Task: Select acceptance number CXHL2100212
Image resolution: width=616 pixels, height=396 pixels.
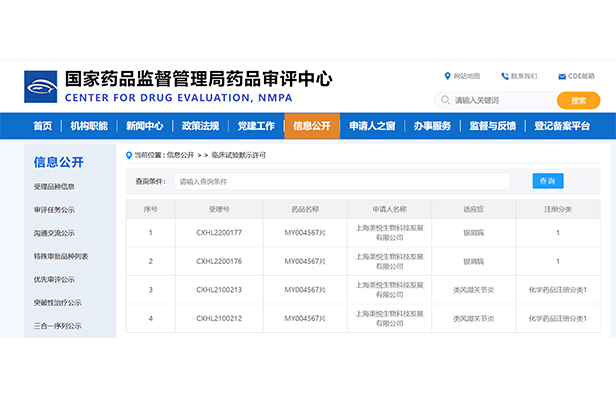Action: [x=219, y=318]
